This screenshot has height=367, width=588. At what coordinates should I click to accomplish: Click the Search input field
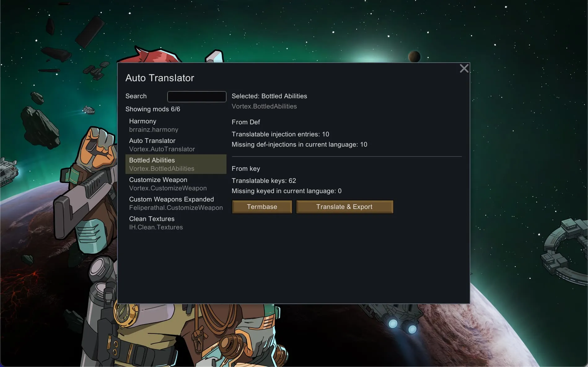click(x=196, y=97)
